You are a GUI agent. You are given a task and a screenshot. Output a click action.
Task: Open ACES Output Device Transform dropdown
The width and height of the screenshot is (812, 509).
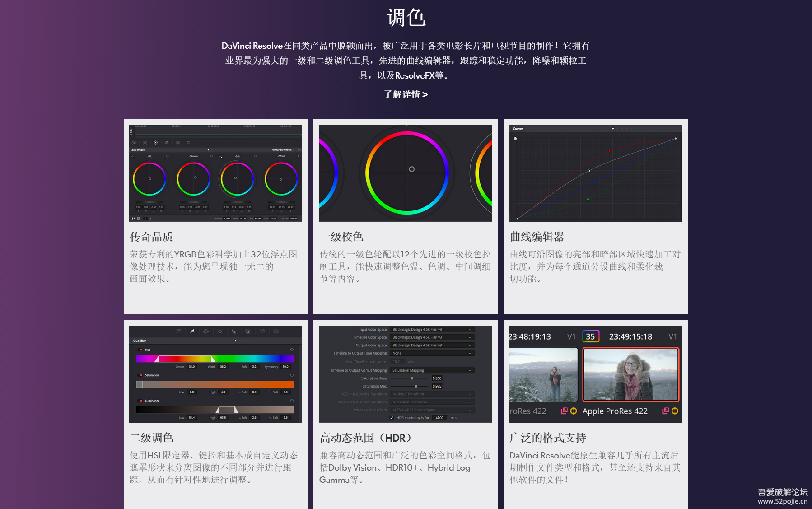[x=432, y=402]
